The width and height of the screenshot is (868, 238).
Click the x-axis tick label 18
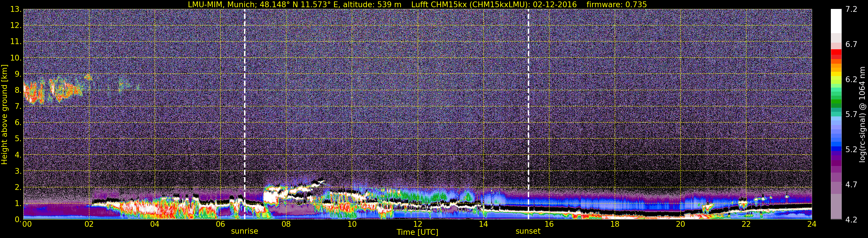point(614,224)
